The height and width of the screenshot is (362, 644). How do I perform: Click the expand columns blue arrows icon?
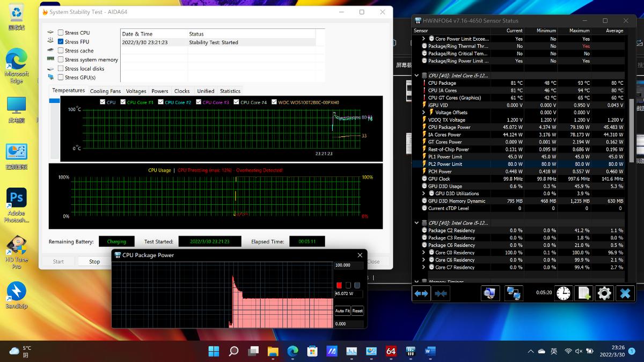pyautogui.click(x=421, y=293)
